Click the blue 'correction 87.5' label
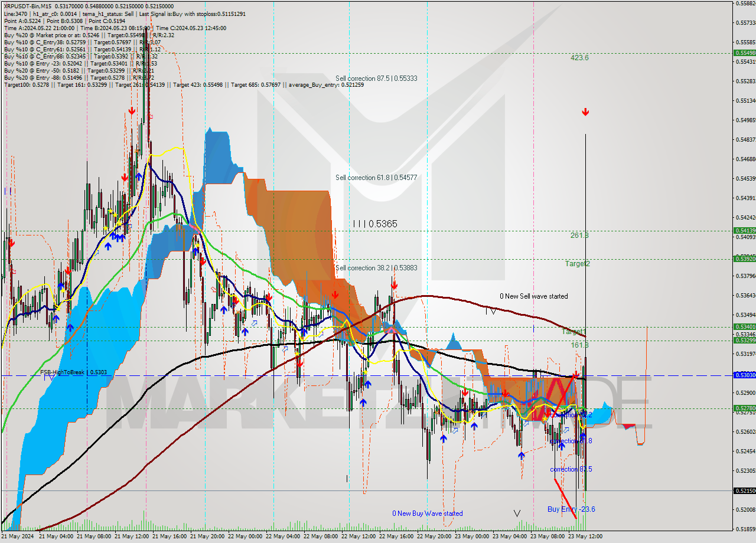 click(571, 470)
